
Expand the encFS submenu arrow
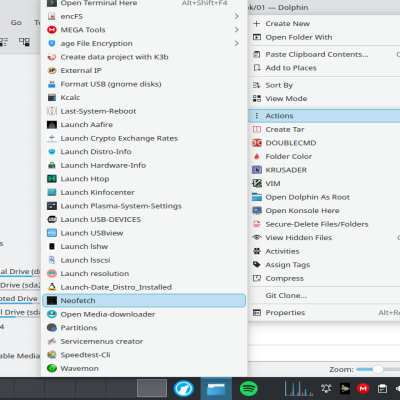coord(236,16)
